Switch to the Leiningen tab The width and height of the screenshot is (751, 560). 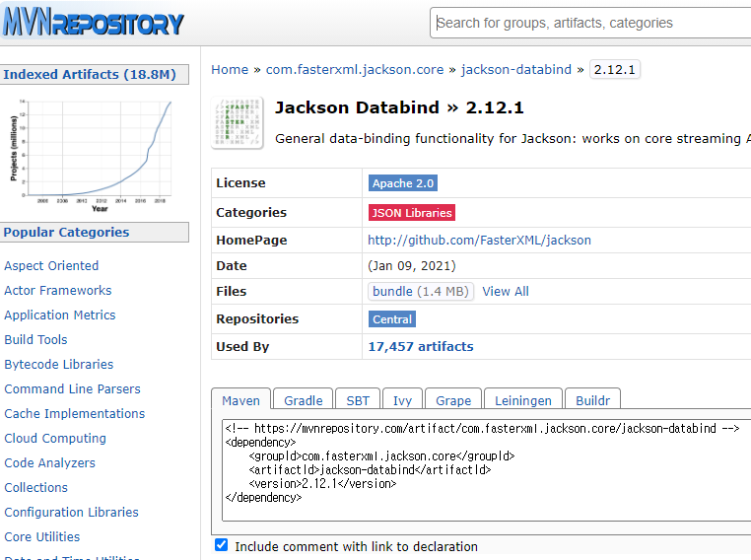click(x=523, y=400)
